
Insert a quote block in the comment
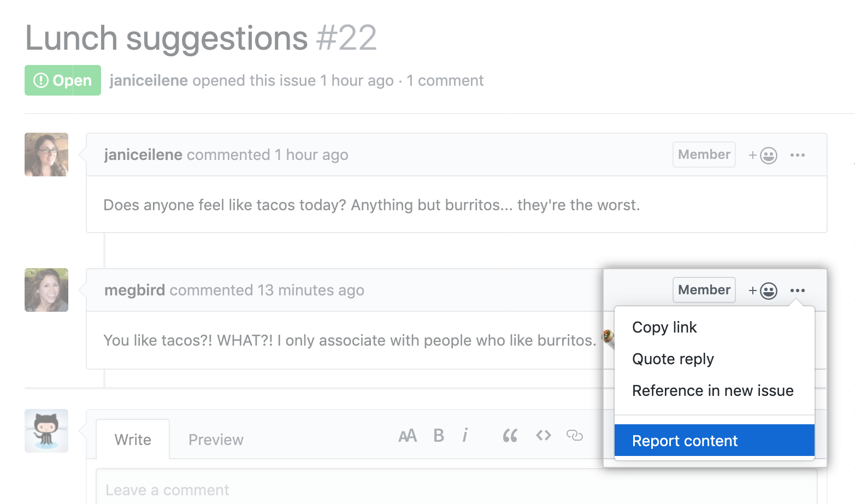510,435
